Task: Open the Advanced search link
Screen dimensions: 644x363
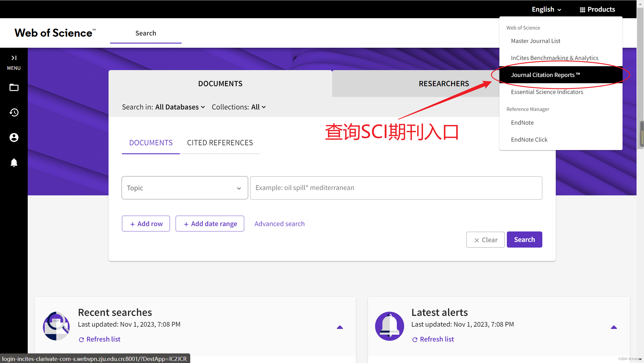Action: tap(279, 224)
